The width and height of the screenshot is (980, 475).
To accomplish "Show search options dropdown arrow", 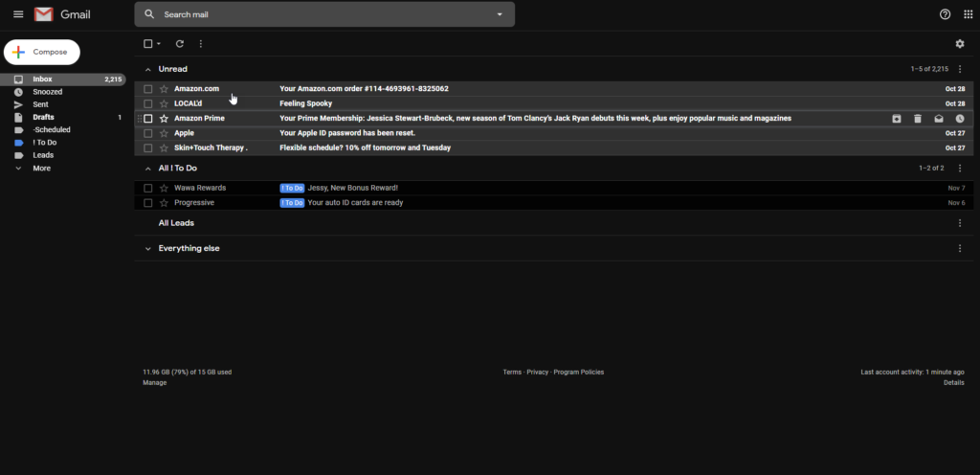I will pyautogui.click(x=500, y=14).
